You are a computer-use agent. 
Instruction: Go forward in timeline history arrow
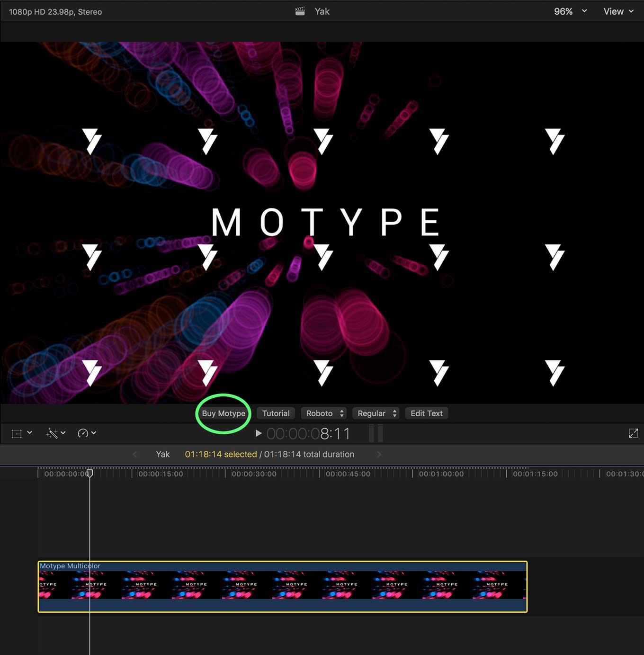(x=378, y=454)
